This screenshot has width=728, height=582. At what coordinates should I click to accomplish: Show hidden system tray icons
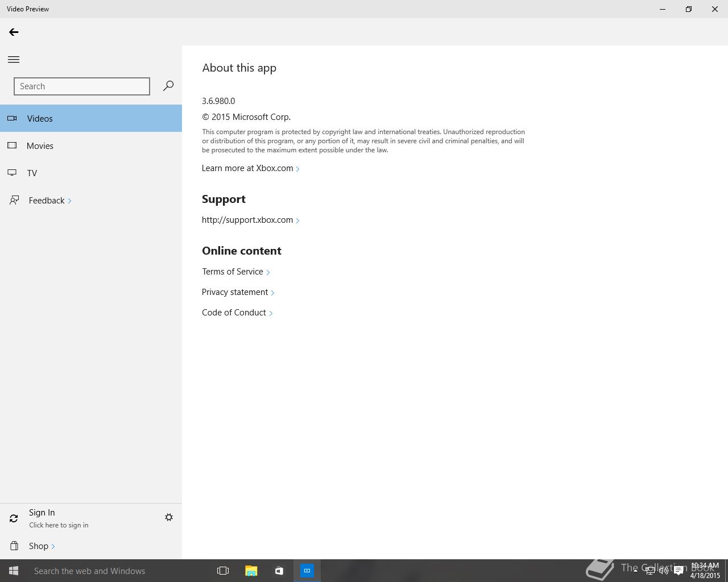635,571
